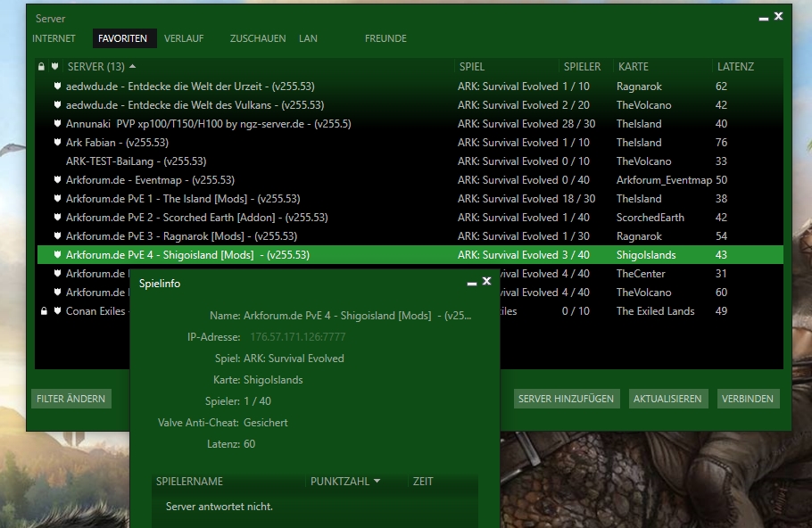Click the 18 / 30 players cell
This screenshot has width=812, height=528.
(578, 198)
